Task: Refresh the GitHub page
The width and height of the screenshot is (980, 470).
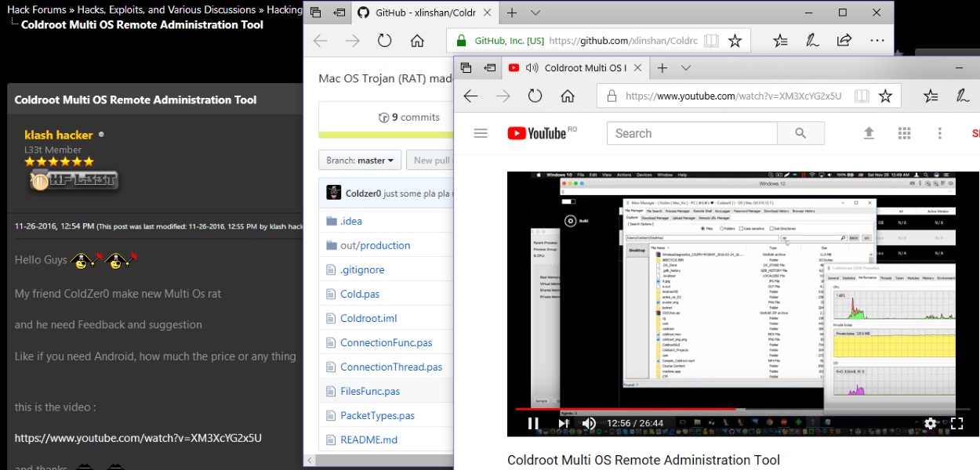Action: pyautogui.click(x=384, y=41)
